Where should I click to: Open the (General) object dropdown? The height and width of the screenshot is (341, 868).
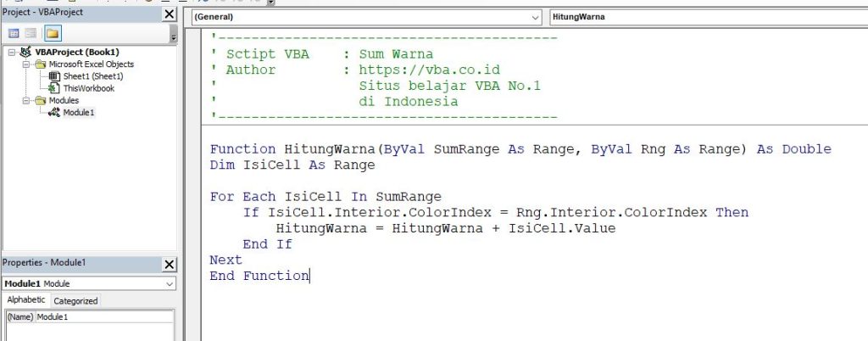tap(535, 17)
